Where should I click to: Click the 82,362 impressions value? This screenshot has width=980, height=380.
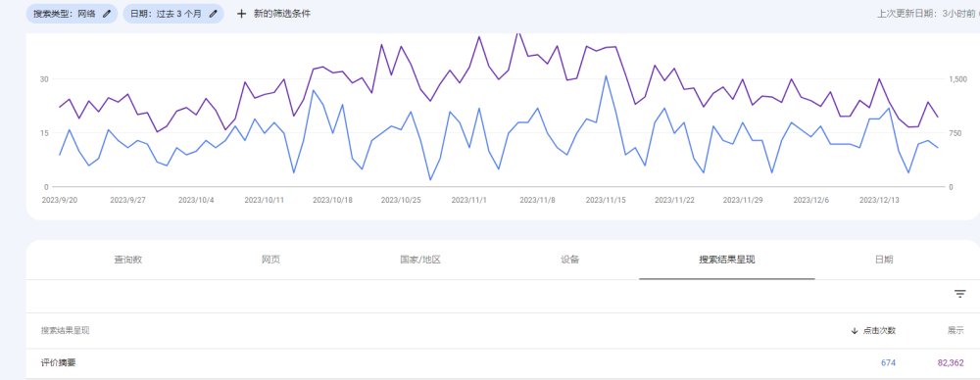coord(951,362)
